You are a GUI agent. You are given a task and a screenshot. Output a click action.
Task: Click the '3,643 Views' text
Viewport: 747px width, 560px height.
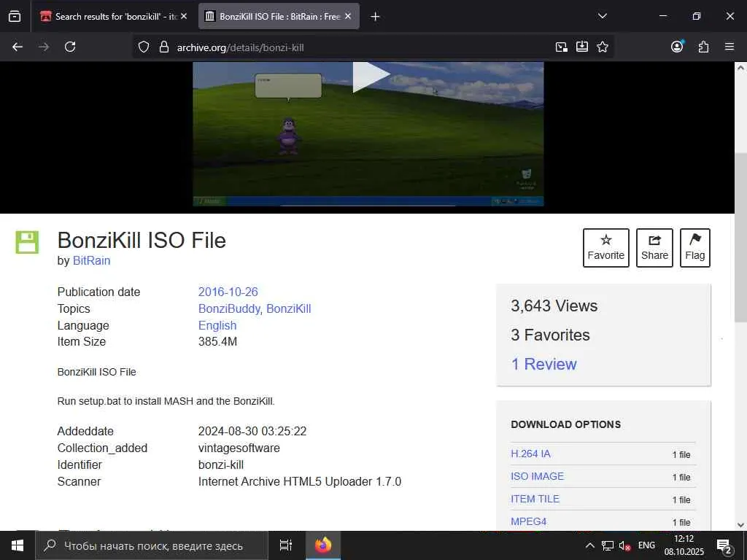(x=554, y=306)
